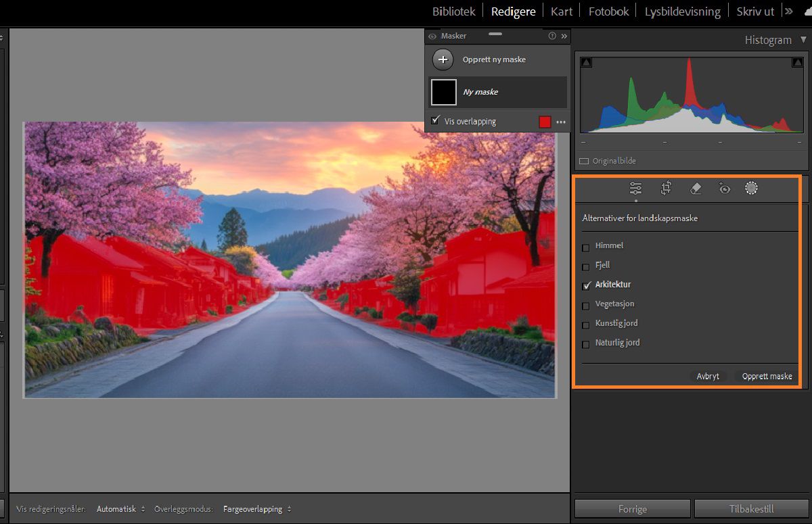Click the Masking tool icon
This screenshot has height=524, width=812.
tap(750, 189)
